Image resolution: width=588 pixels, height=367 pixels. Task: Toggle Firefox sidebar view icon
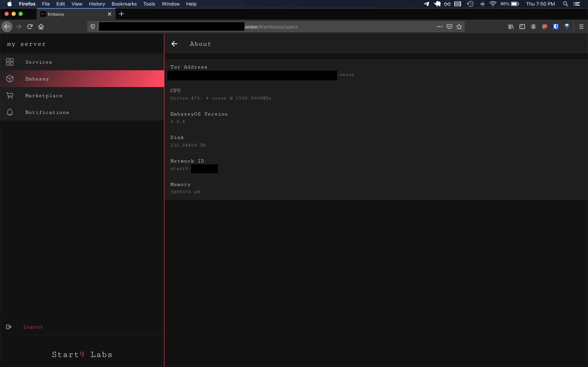point(522,27)
